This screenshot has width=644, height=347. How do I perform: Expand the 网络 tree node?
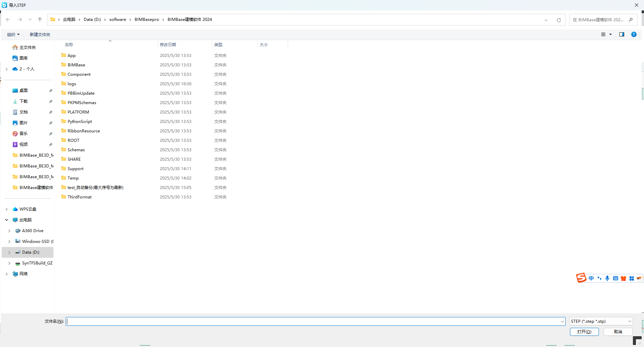[x=6, y=274]
